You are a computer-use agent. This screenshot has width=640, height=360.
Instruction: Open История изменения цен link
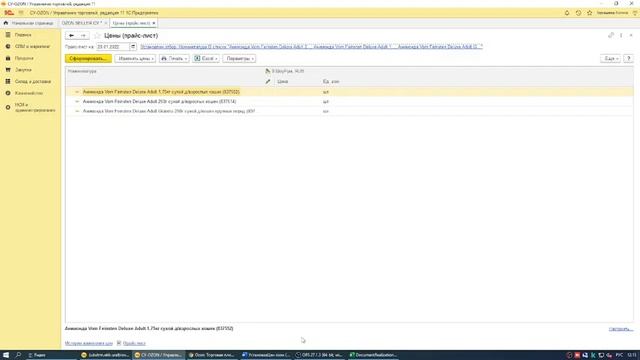point(89,343)
